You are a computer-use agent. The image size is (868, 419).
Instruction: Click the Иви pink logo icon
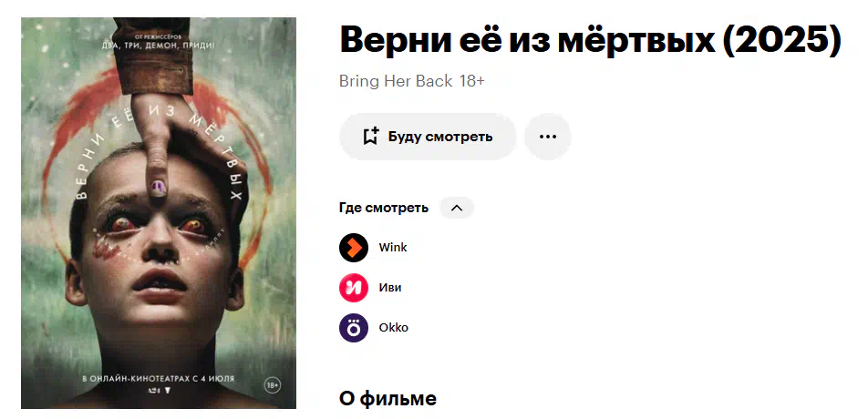(353, 288)
